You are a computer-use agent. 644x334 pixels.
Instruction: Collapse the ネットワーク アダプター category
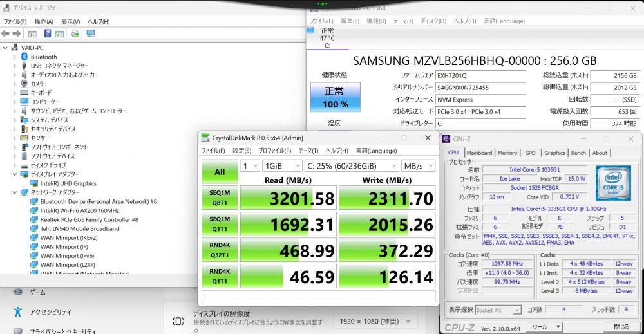click(x=15, y=192)
